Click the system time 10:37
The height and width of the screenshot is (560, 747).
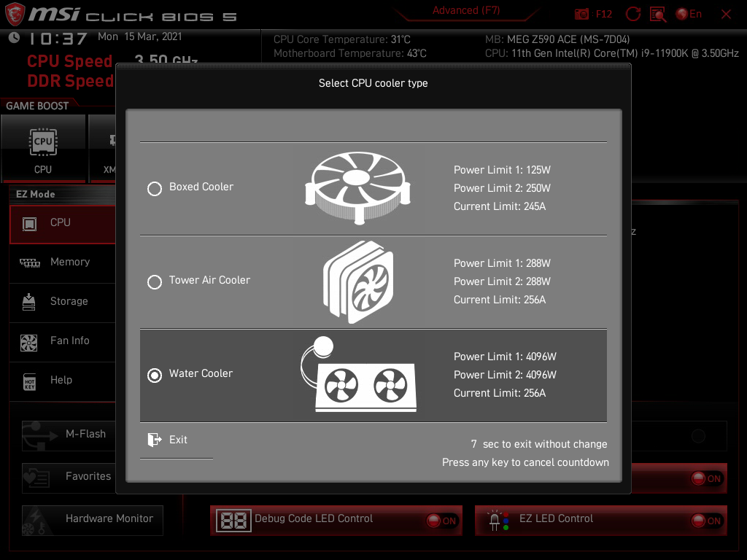pyautogui.click(x=58, y=39)
